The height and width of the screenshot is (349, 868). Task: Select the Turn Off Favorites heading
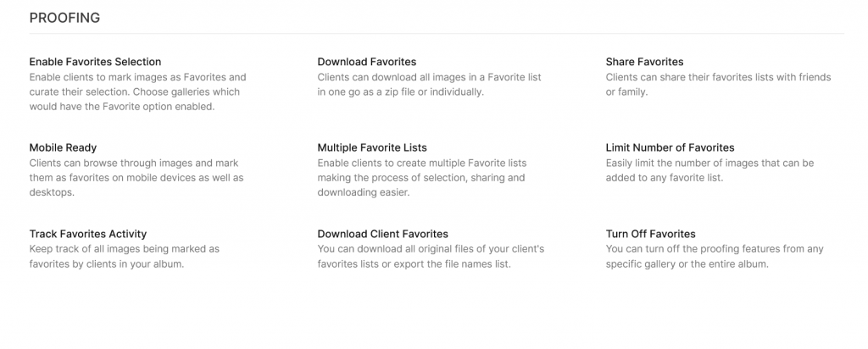click(650, 234)
